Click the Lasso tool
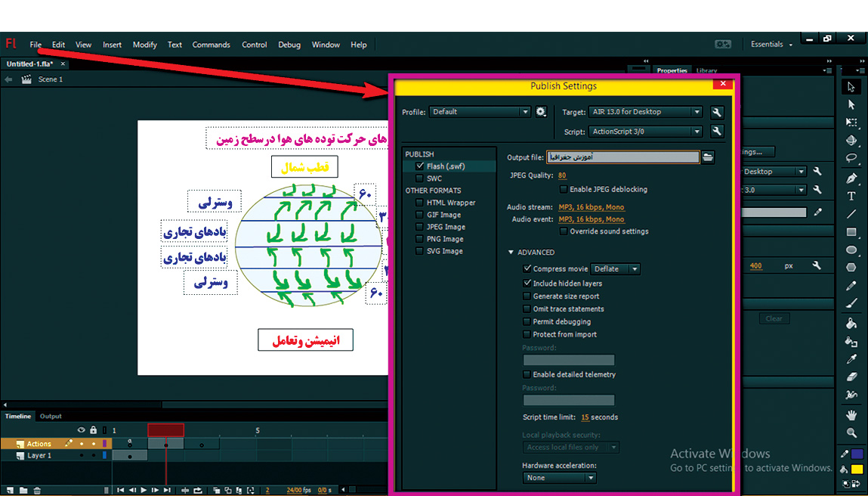Viewport: 868px width, 496px height. (851, 159)
